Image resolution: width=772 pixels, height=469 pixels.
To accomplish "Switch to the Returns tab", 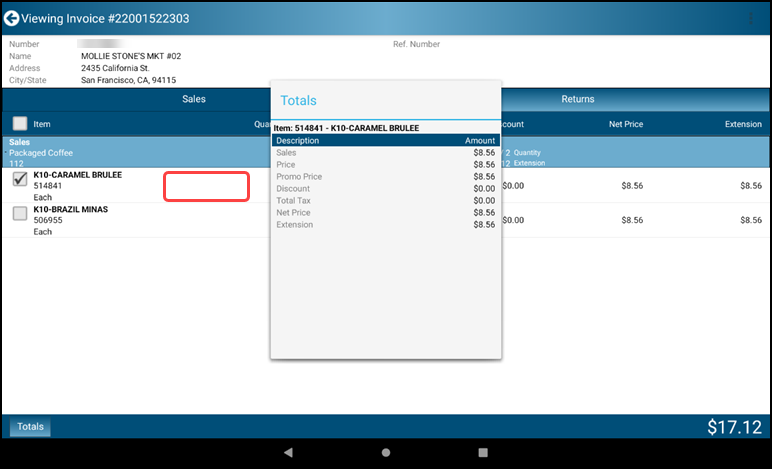I will click(x=578, y=99).
